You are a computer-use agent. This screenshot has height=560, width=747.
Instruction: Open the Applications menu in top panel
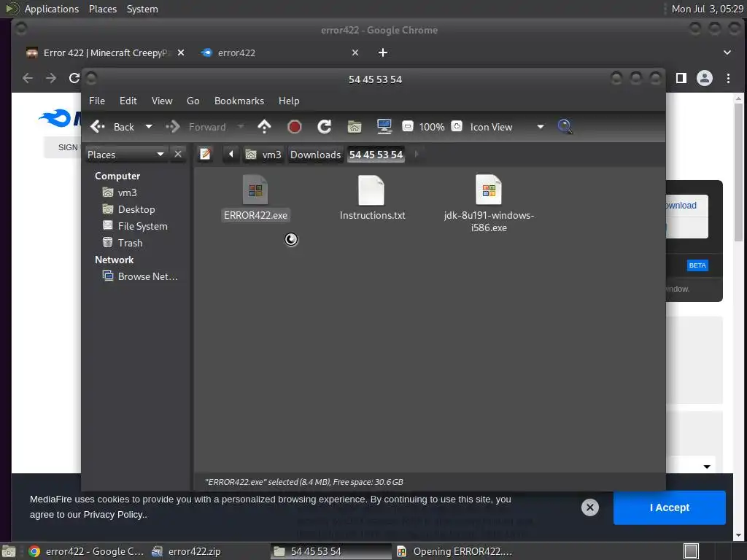pyautogui.click(x=52, y=9)
